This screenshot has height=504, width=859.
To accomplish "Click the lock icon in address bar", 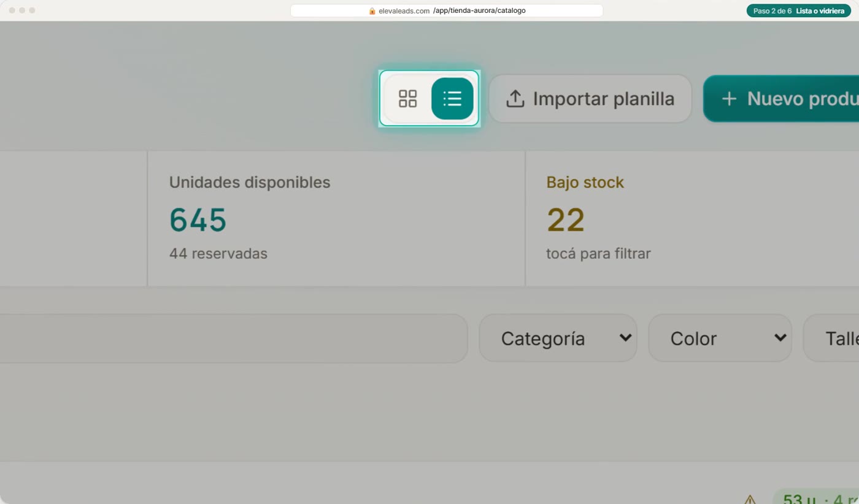I will pos(372,10).
